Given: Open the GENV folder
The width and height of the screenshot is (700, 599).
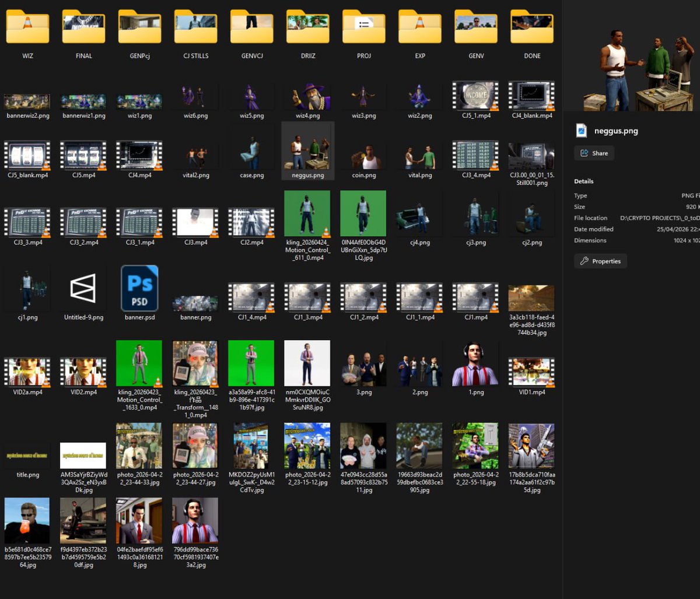Looking at the screenshot, I should [475, 27].
